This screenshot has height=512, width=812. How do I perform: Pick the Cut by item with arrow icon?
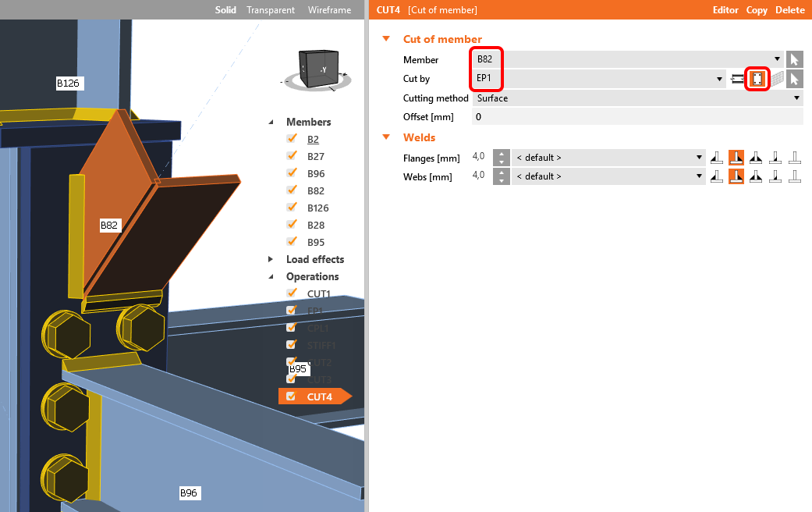[x=794, y=80]
